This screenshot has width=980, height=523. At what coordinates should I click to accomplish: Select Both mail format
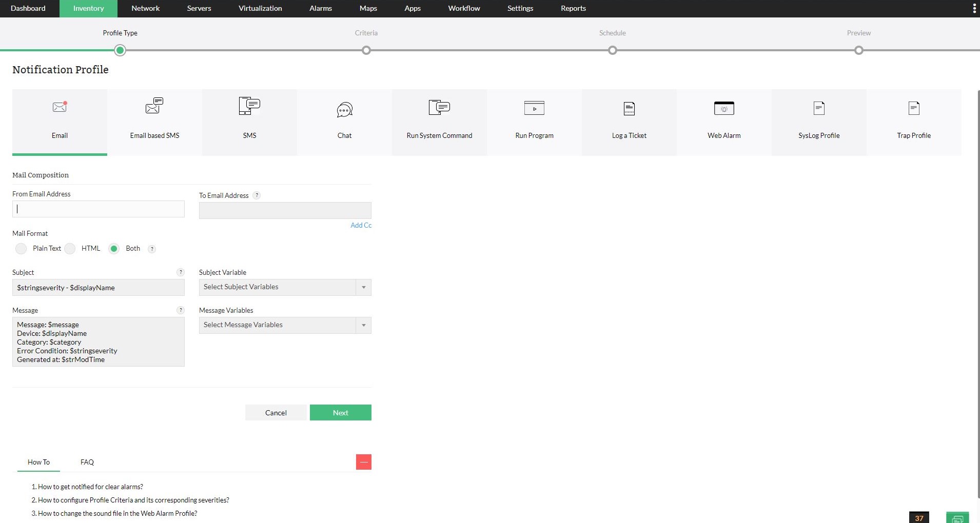coord(114,249)
